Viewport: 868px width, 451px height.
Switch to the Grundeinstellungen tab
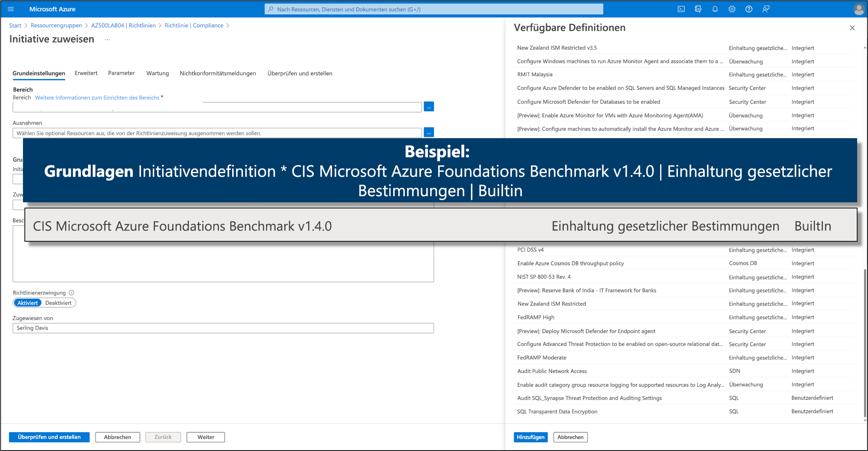click(39, 73)
